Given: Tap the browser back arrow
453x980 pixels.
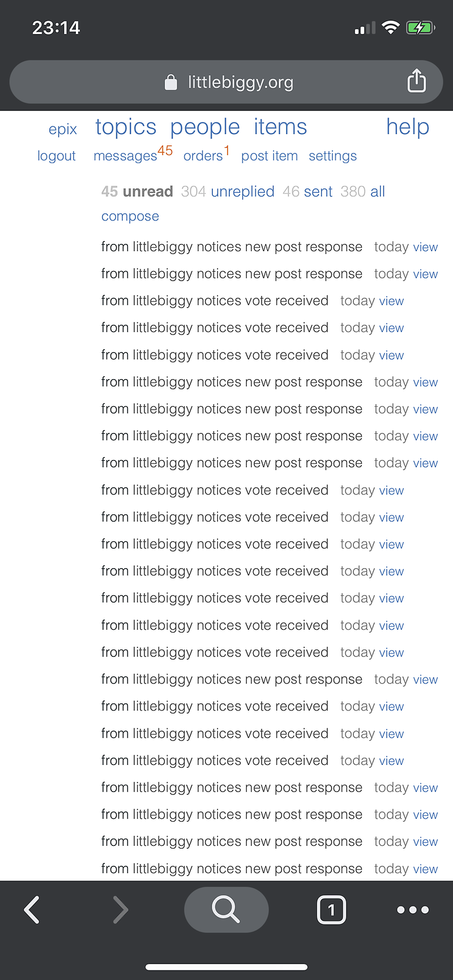Looking at the screenshot, I should click(32, 910).
